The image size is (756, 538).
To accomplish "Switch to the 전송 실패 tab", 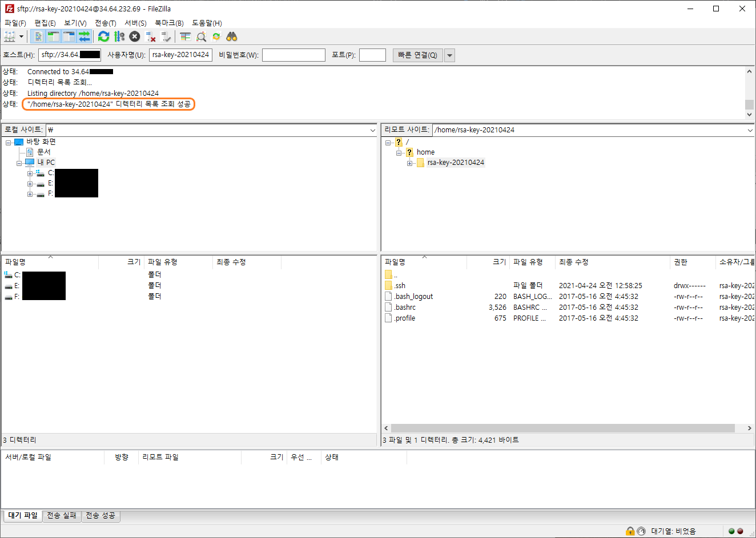I will point(62,516).
